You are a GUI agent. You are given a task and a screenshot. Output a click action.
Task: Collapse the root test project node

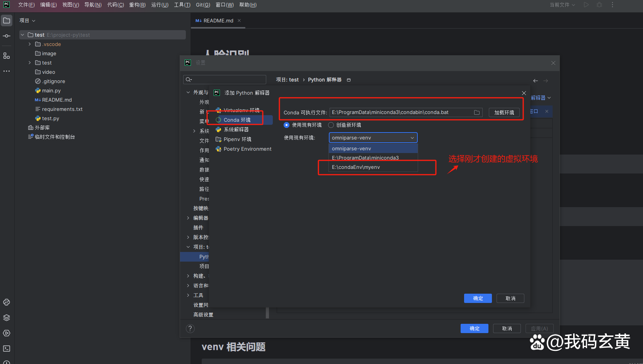click(x=22, y=35)
